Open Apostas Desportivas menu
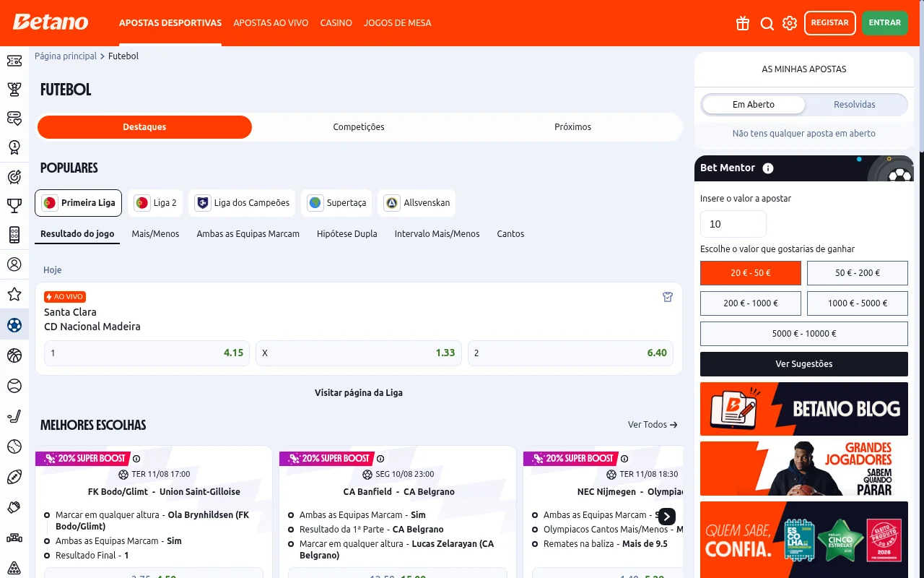Screen dimensions: 924x578 (x=170, y=23)
